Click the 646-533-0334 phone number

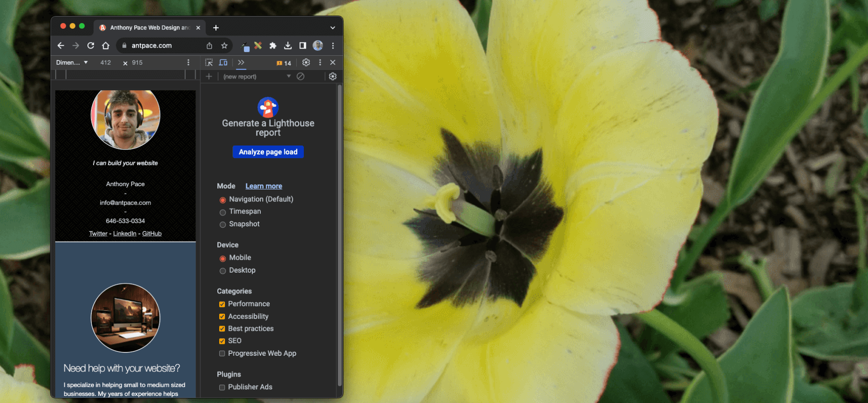coord(125,221)
